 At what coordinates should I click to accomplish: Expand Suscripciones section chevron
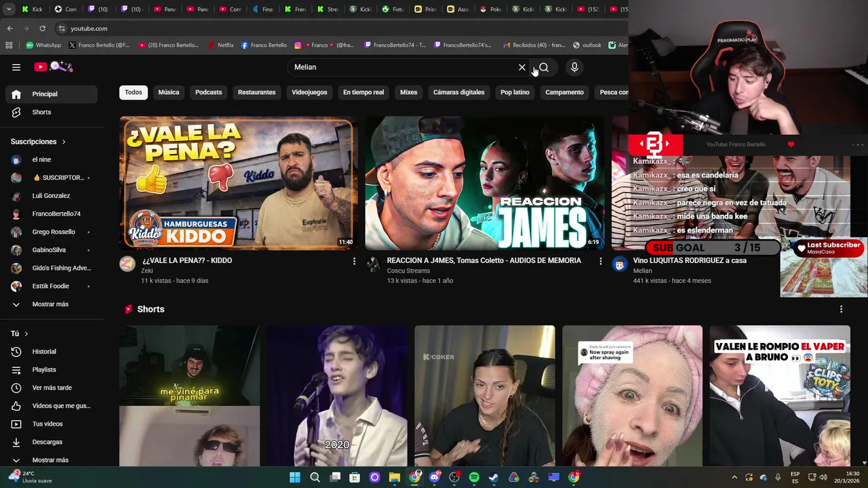(x=64, y=142)
